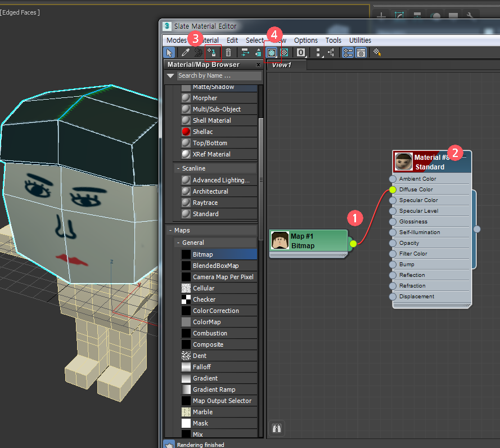This screenshot has height=448, width=500.
Task: Select Falloff map
Action: coord(219,367)
